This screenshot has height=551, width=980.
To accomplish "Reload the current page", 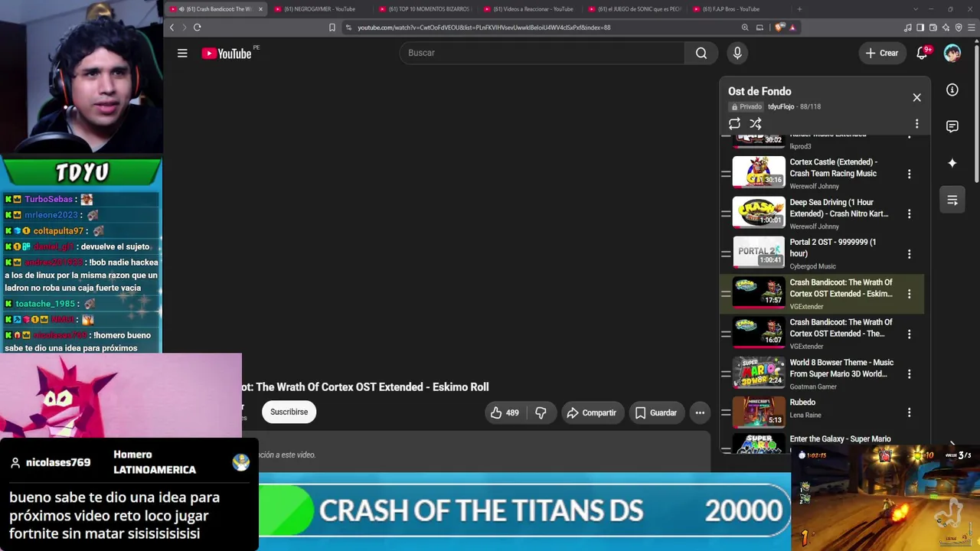I will pos(197,28).
